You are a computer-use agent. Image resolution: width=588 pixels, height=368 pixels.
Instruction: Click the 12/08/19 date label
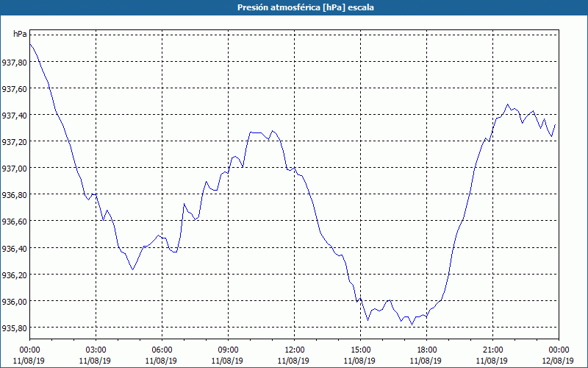558,361
